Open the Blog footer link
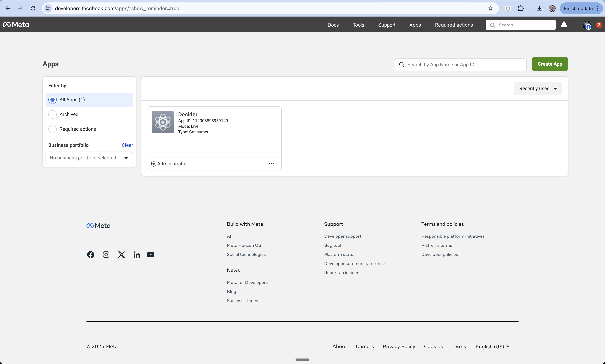Image resolution: width=605 pixels, height=364 pixels. tap(231, 291)
